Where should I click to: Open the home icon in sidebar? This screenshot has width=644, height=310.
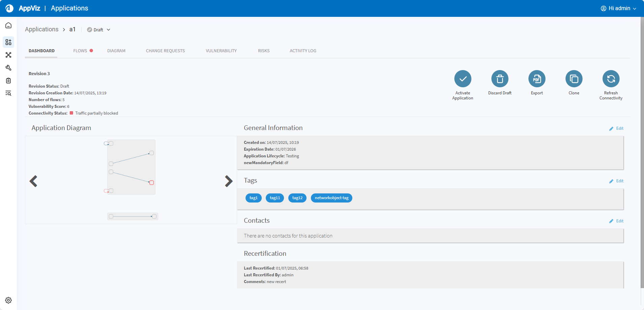click(8, 26)
